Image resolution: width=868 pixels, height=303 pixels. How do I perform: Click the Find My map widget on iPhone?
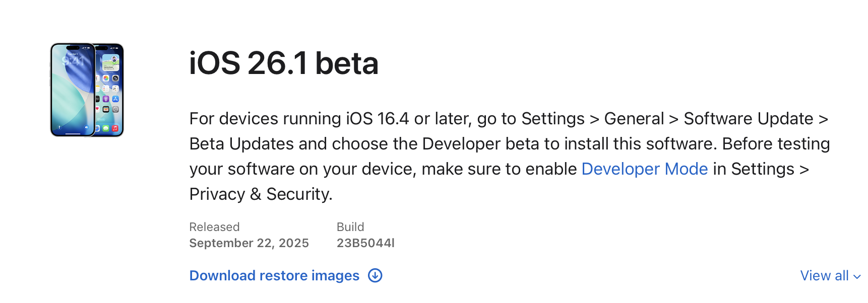110,62
